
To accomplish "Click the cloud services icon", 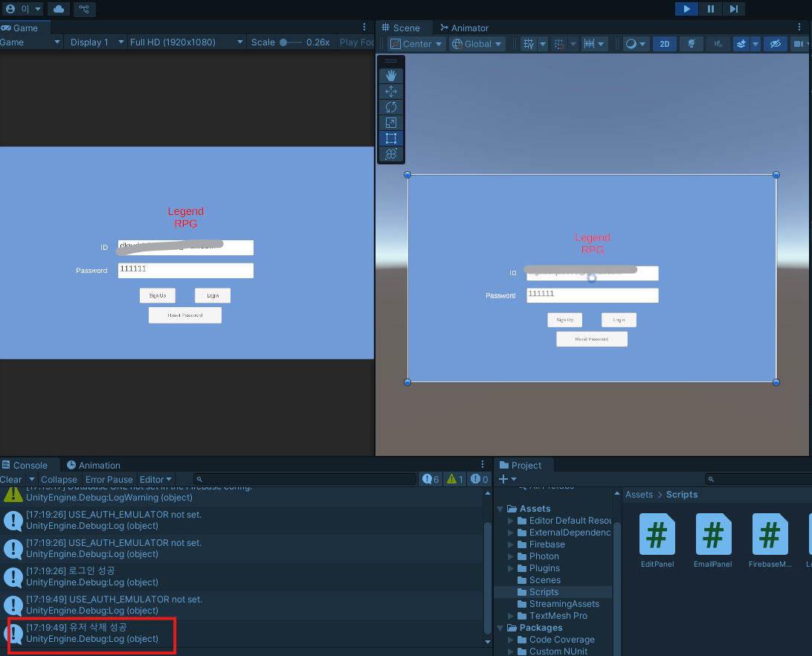I will pos(59,9).
